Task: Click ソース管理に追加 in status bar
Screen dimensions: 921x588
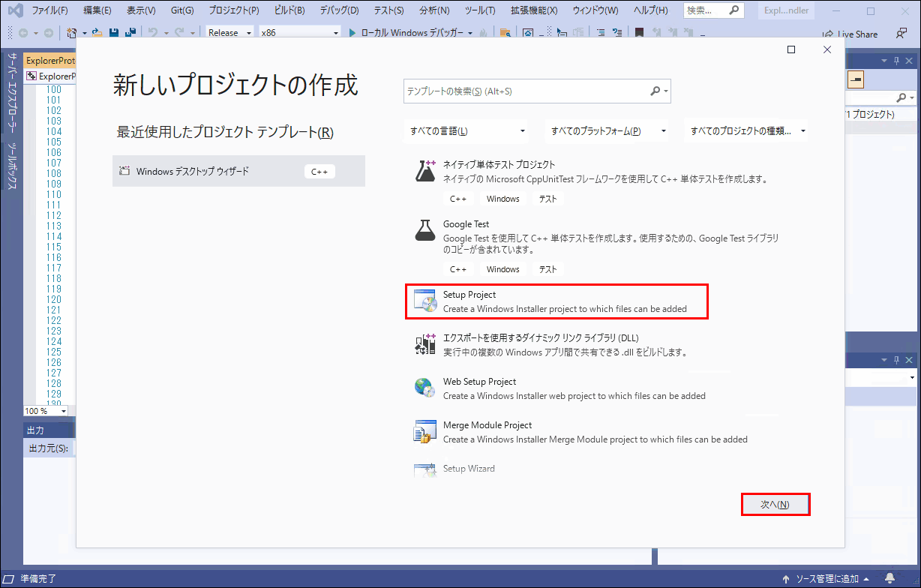Action: (826, 578)
